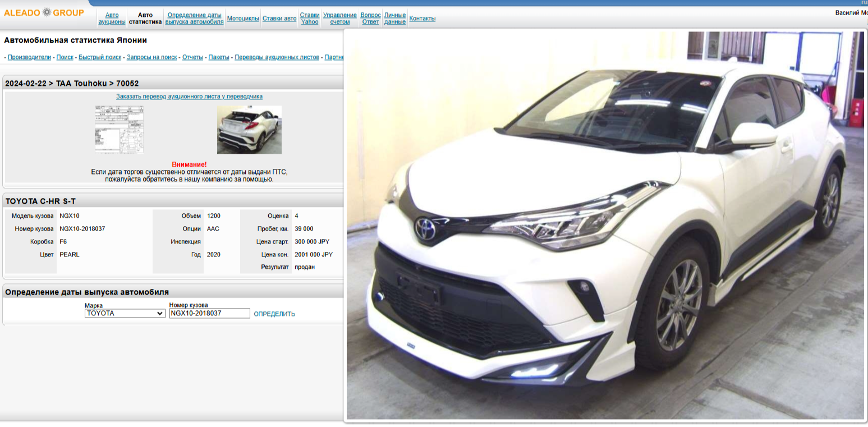The height and width of the screenshot is (427, 868).
Task: Open the auction sheet thumbnail
Action: pyautogui.click(x=119, y=130)
